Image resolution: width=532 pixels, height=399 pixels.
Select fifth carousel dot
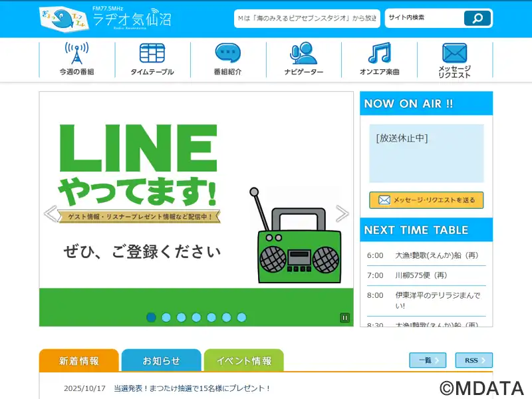coord(211,318)
